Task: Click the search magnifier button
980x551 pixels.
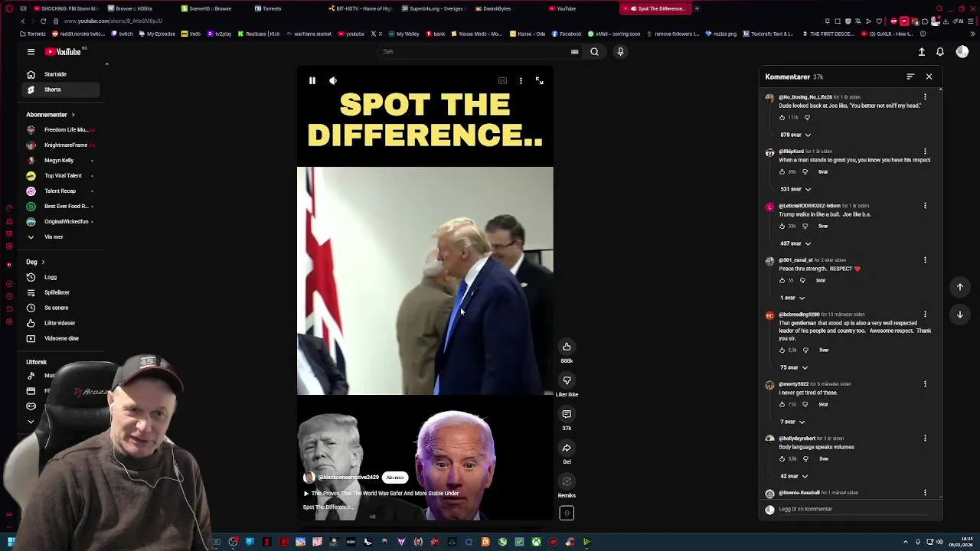Action: click(594, 51)
